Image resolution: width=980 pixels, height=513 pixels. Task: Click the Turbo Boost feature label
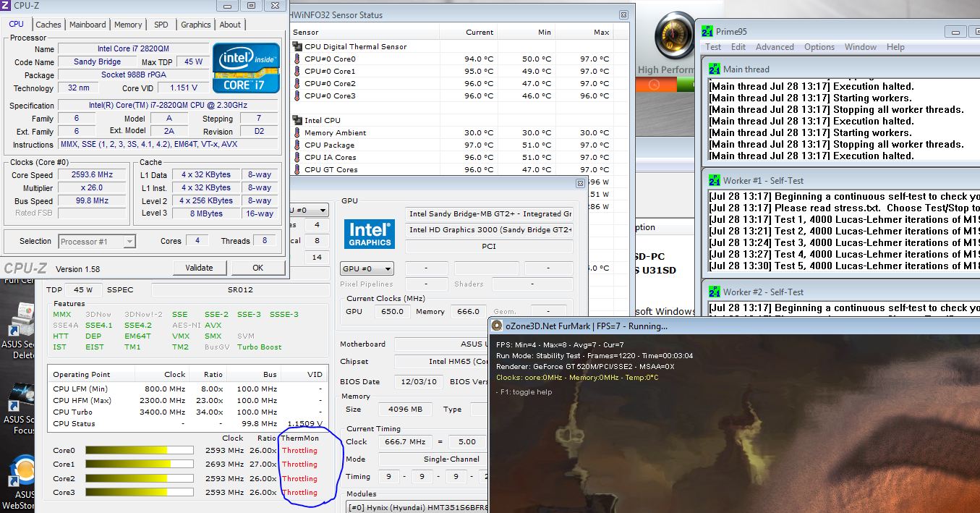click(260, 347)
